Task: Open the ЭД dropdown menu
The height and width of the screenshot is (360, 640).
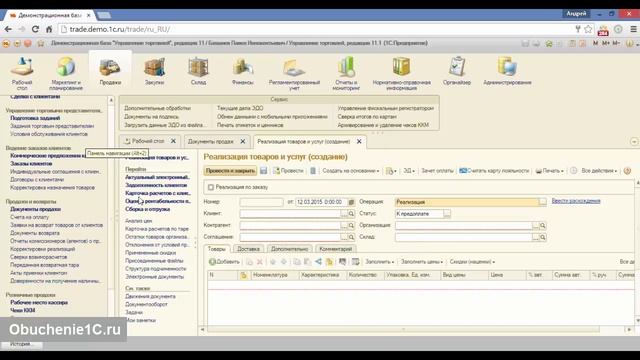Action: pyautogui.click(x=409, y=171)
